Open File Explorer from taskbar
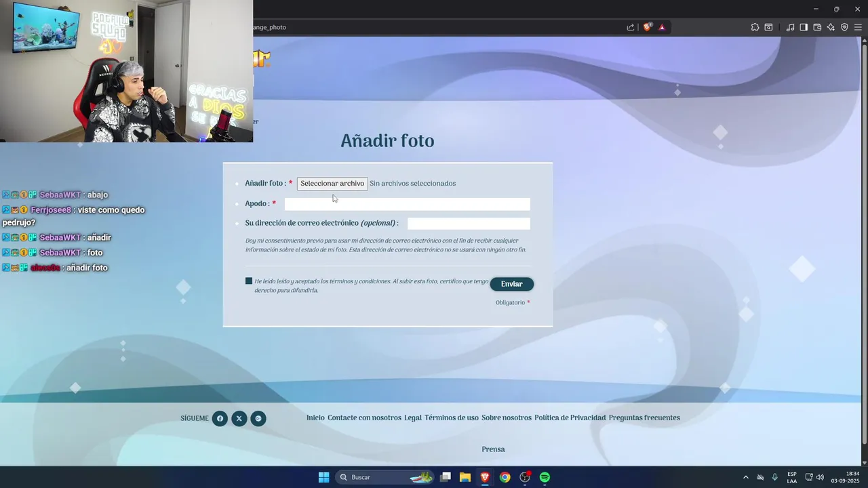Viewport: 868px width, 488px height. (x=465, y=477)
